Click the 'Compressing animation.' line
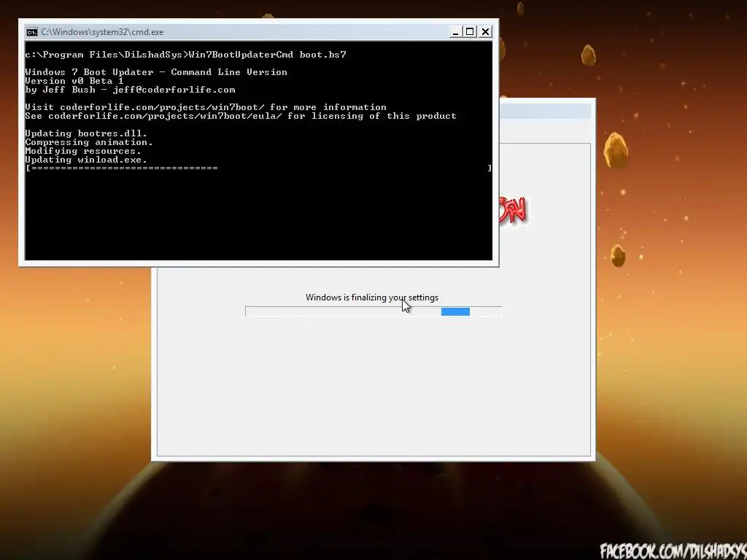747x560 pixels. click(x=89, y=142)
